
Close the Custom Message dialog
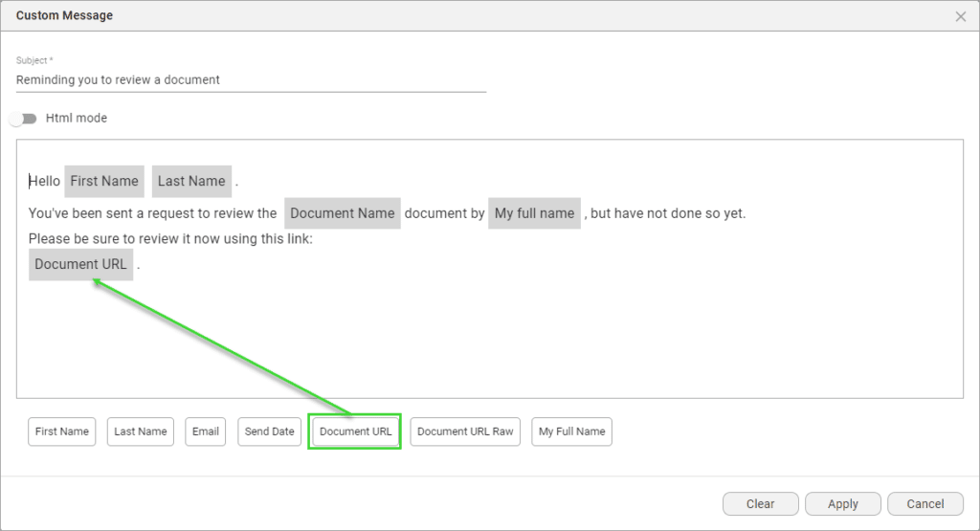[960, 16]
